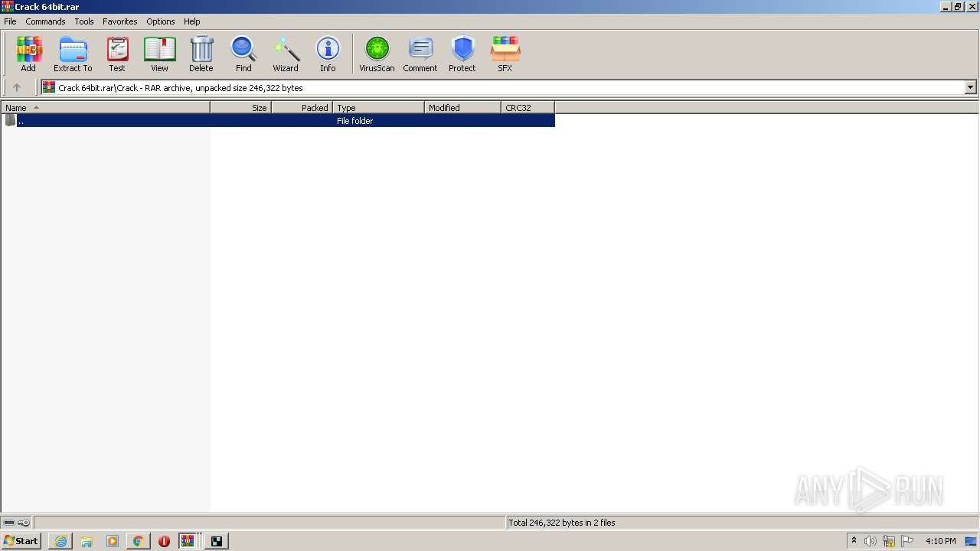Sort by the Size column header
Viewport: 980px width, 551px height.
coord(241,108)
